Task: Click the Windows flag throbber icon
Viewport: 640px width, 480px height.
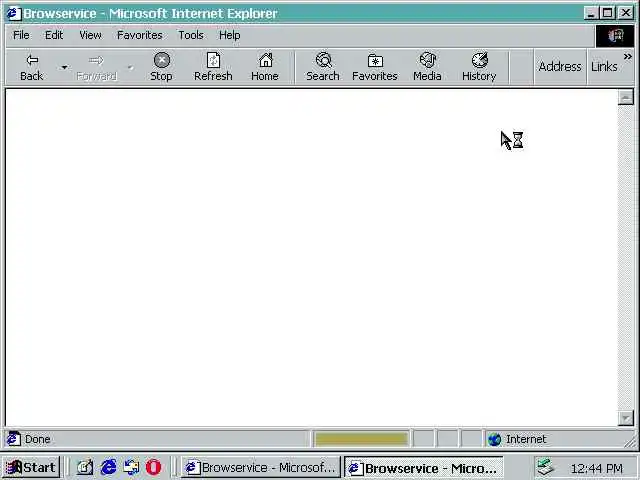Action: [x=615, y=36]
